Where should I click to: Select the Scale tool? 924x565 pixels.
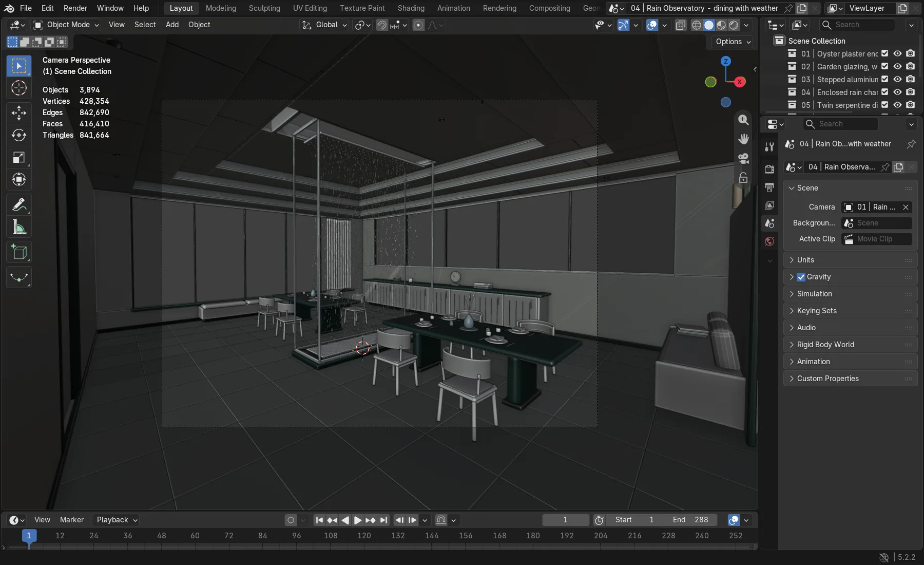[x=19, y=158]
